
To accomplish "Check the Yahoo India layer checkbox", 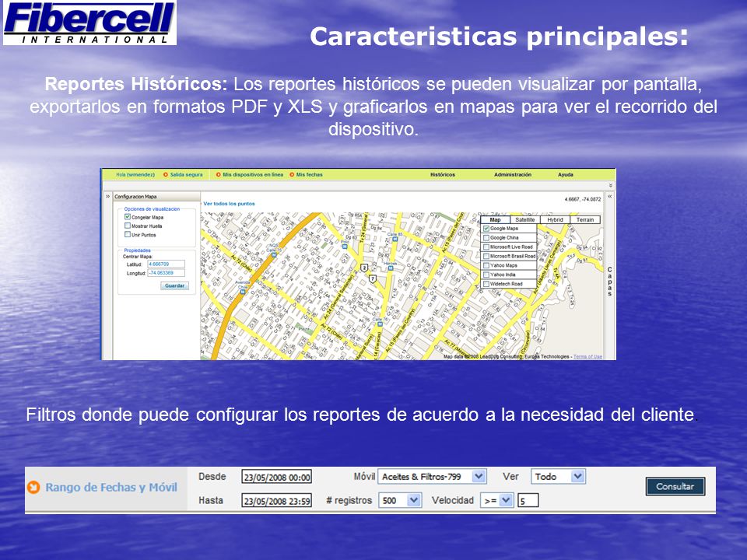I will coord(486,275).
